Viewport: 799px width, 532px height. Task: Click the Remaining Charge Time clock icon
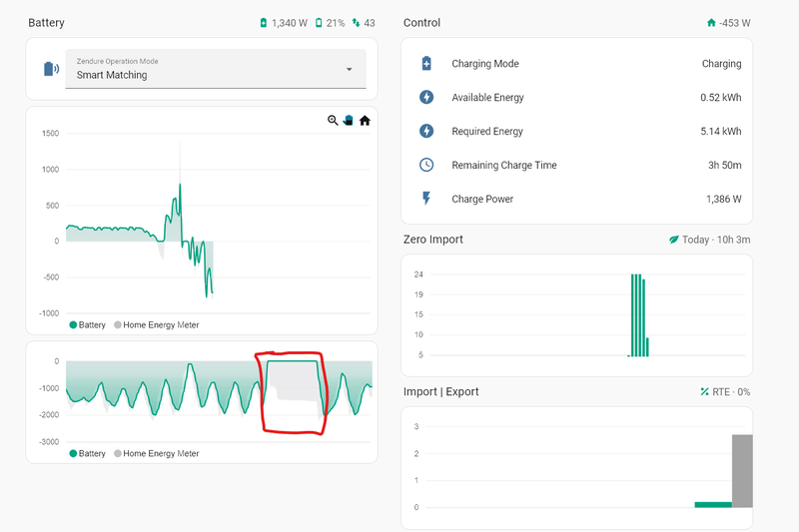coord(426,165)
